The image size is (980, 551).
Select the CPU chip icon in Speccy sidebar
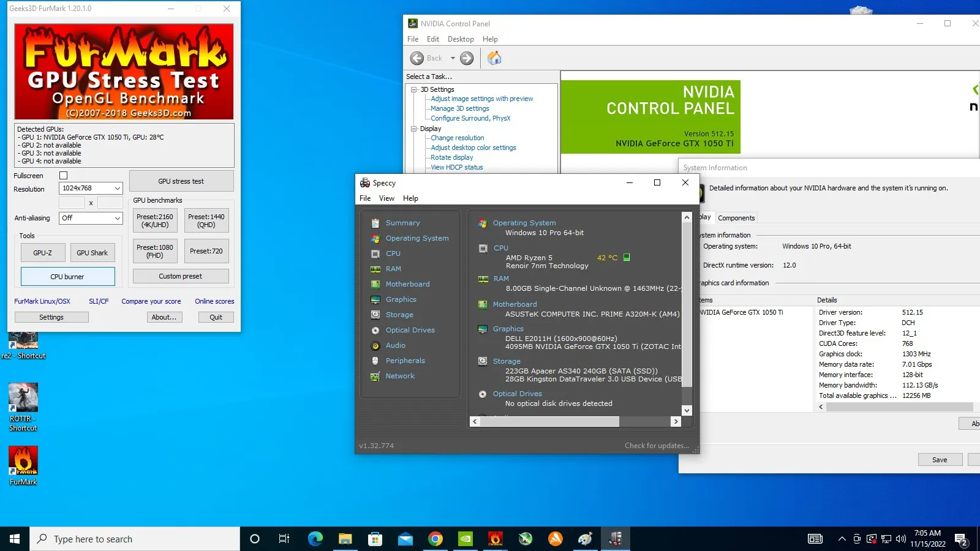click(x=375, y=253)
